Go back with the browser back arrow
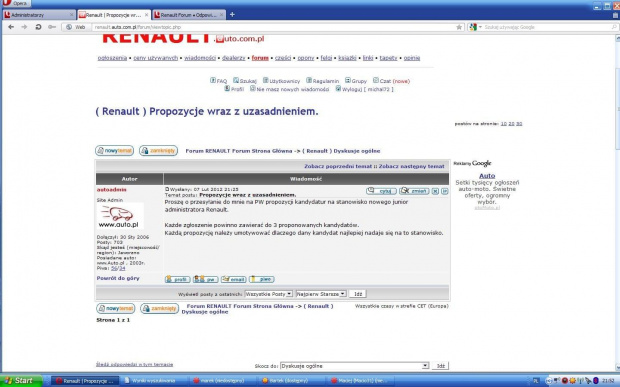The image size is (620, 387). pyautogui.click(x=11, y=27)
